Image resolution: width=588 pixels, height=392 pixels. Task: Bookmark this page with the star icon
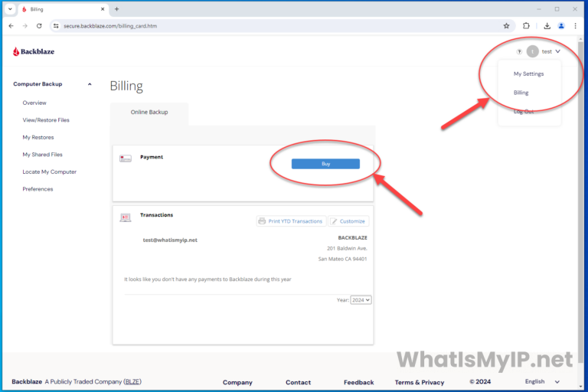coord(506,26)
